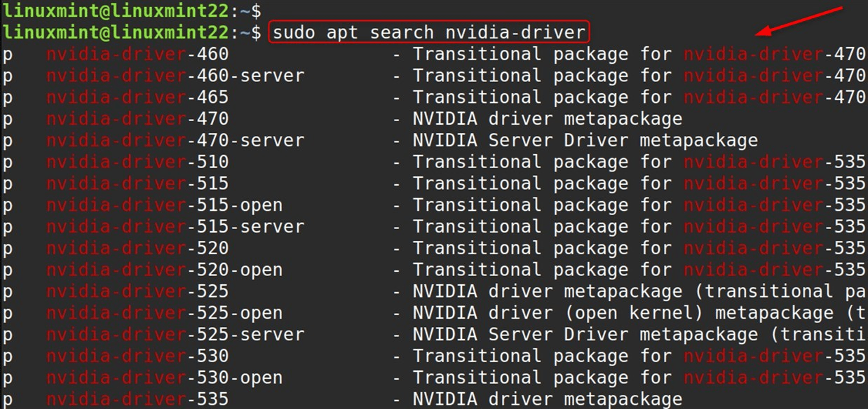Click the first empty prompt line linuxmint@linuxmint22
868x409 pixels.
131,11
